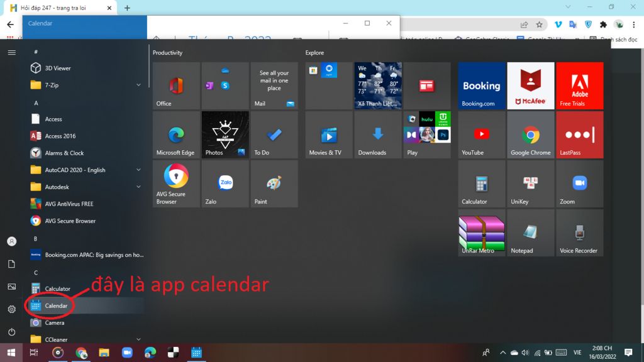Viewport: 644px width, 362px height.
Task: Launch Microsoft Edge tile
Action: pyautogui.click(x=176, y=134)
